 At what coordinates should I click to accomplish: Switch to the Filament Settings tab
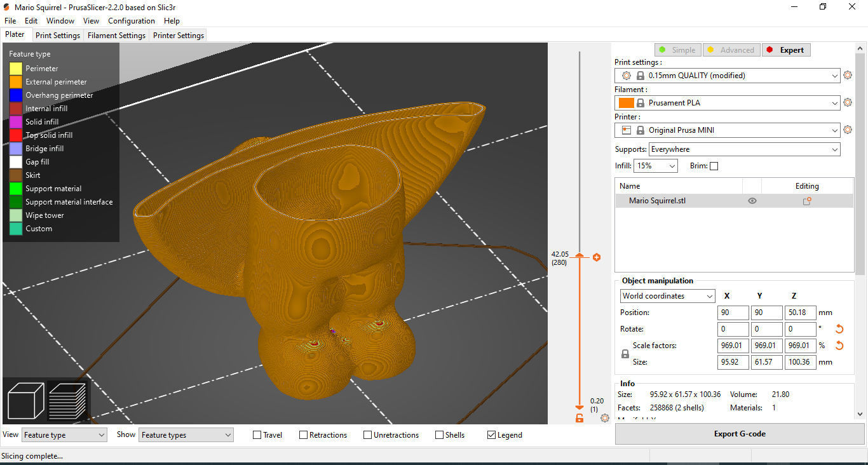point(116,36)
